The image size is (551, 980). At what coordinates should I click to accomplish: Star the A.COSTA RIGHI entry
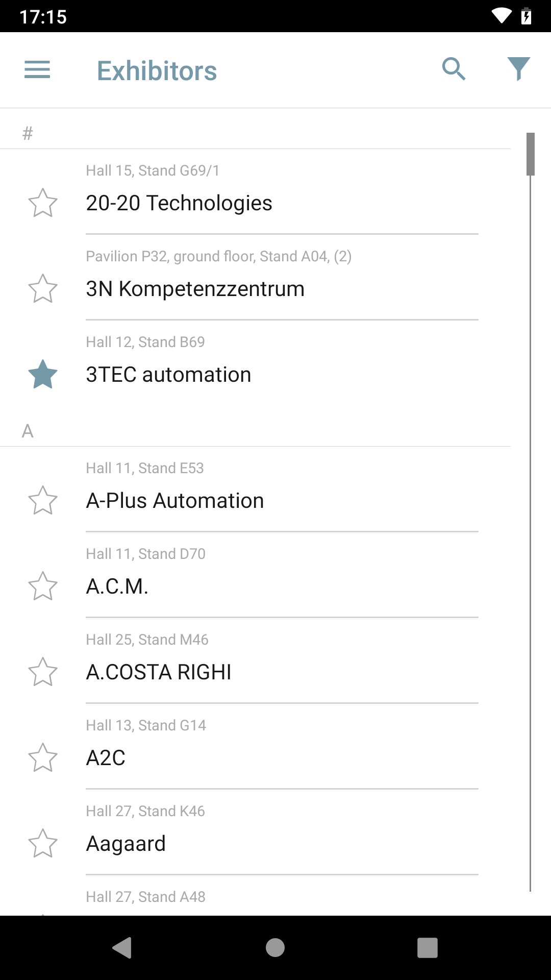tap(43, 672)
